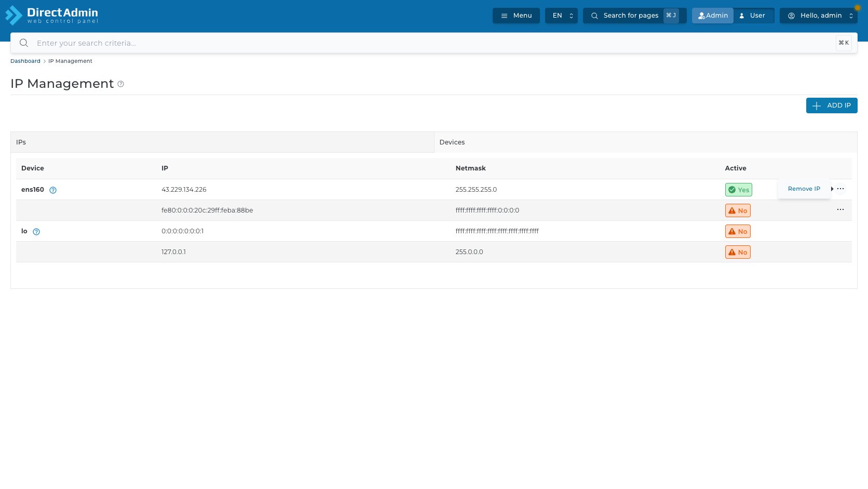This screenshot has width=868, height=489.
Task: Open the Menu button
Action: [x=516, y=16]
